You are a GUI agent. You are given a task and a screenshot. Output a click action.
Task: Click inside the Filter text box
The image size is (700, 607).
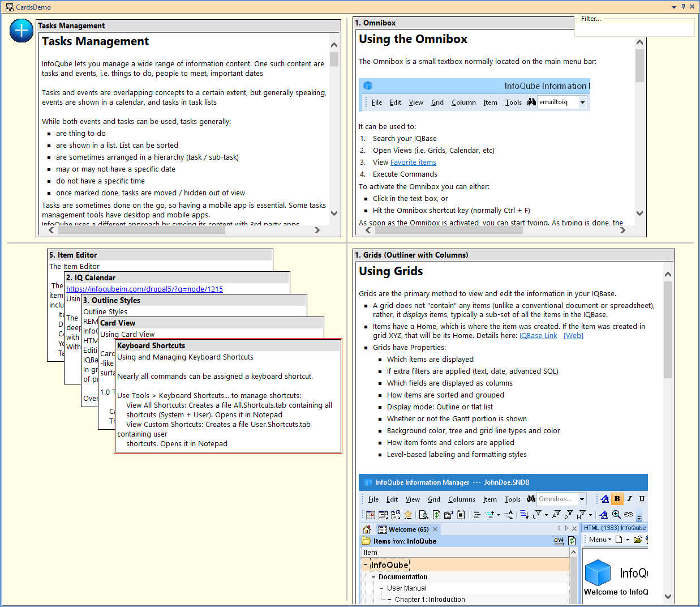click(x=634, y=28)
